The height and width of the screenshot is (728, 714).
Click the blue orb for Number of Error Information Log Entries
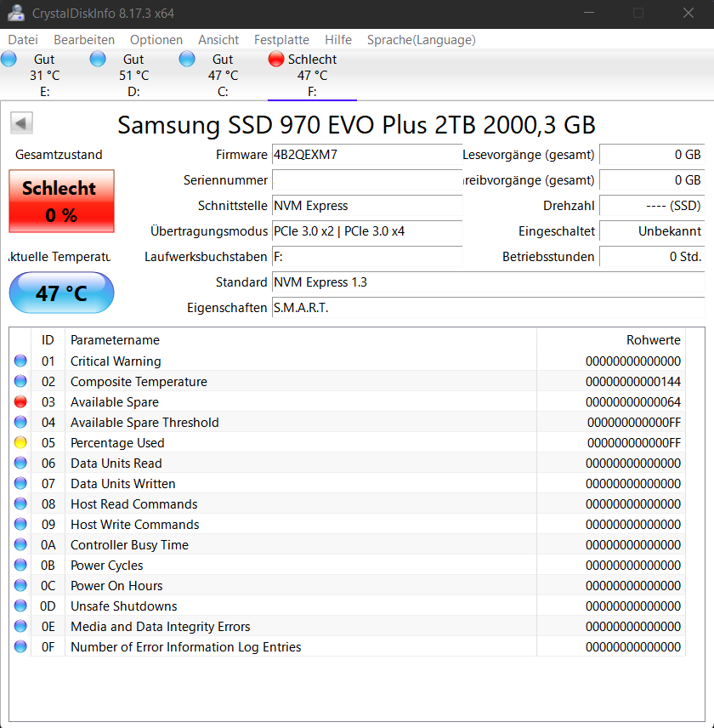[x=20, y=646]
